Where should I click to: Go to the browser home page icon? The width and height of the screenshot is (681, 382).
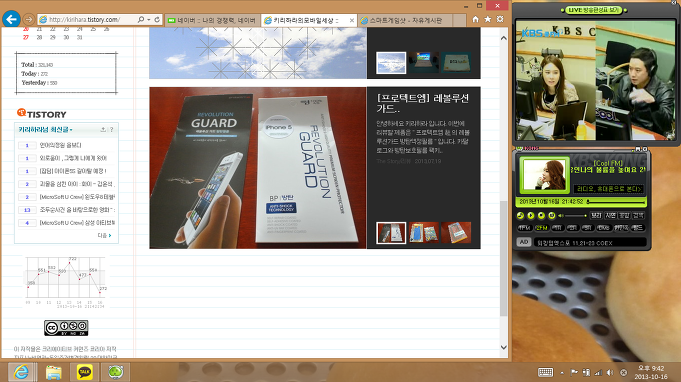[x=476, y=19]
